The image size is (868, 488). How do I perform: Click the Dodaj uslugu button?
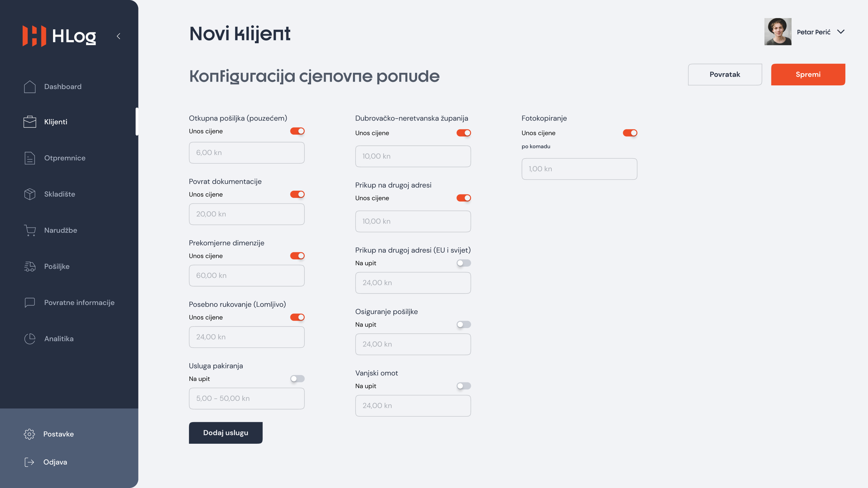[226, 433]
